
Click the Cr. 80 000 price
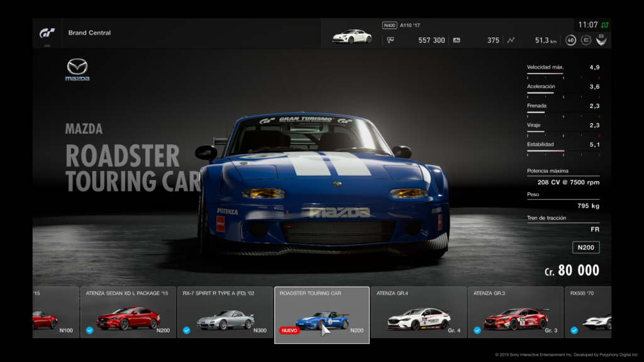point(572,270)
